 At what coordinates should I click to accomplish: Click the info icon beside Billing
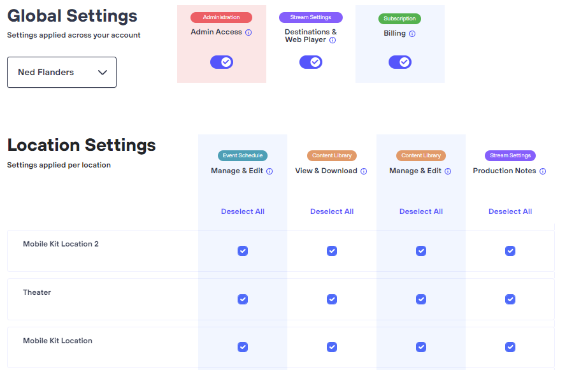[x=412, y=34]
